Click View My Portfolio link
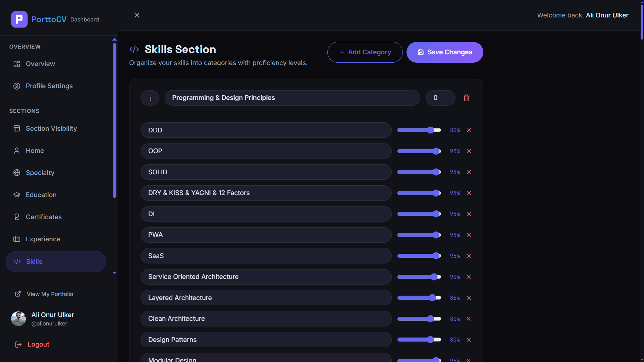This screenshot has height=362, width=644. 44,294
